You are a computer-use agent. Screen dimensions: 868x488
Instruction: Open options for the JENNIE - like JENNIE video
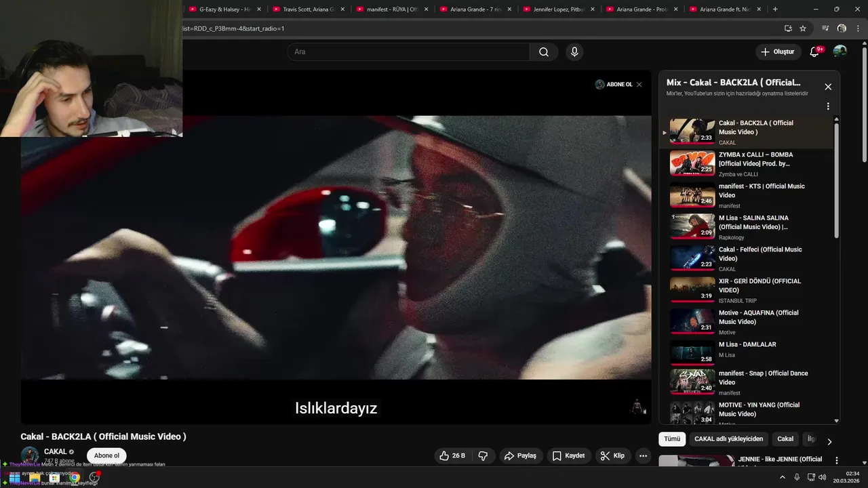click(837, 460)
